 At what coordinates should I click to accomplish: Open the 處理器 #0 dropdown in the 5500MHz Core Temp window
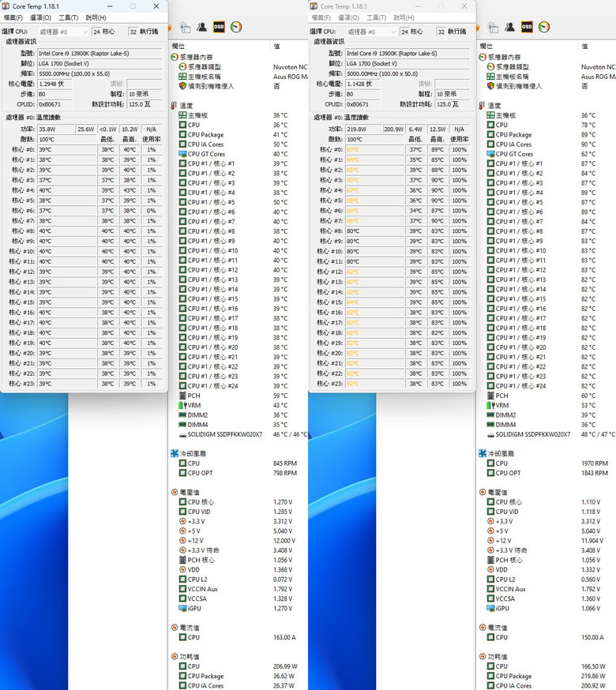(63, 32)
